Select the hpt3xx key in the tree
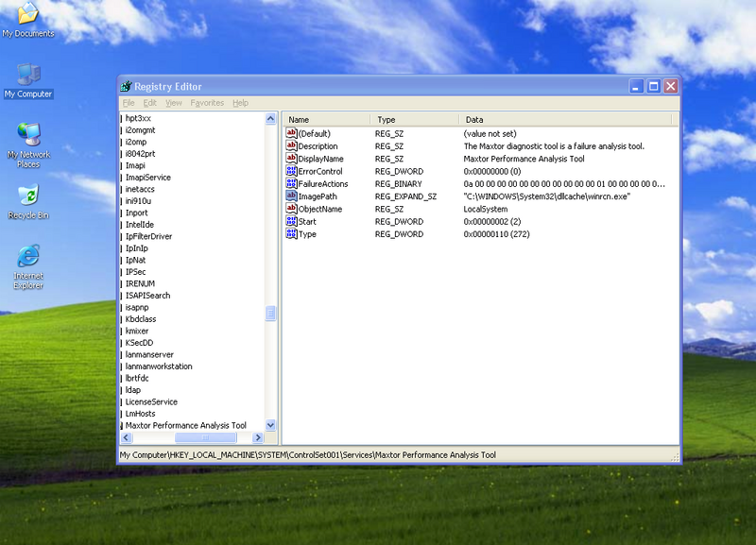The image size is (756, 545). click(138, 118)
